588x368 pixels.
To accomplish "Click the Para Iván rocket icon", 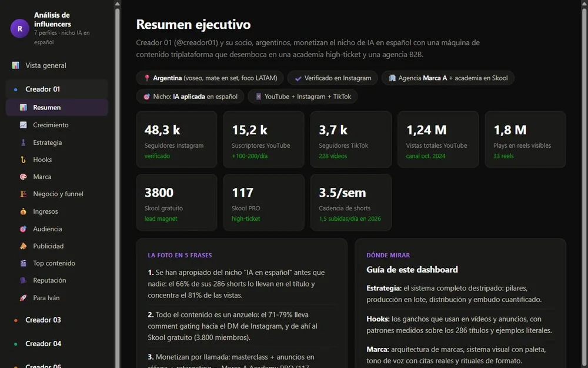I will pyautogui.click(x=24, y=298).
